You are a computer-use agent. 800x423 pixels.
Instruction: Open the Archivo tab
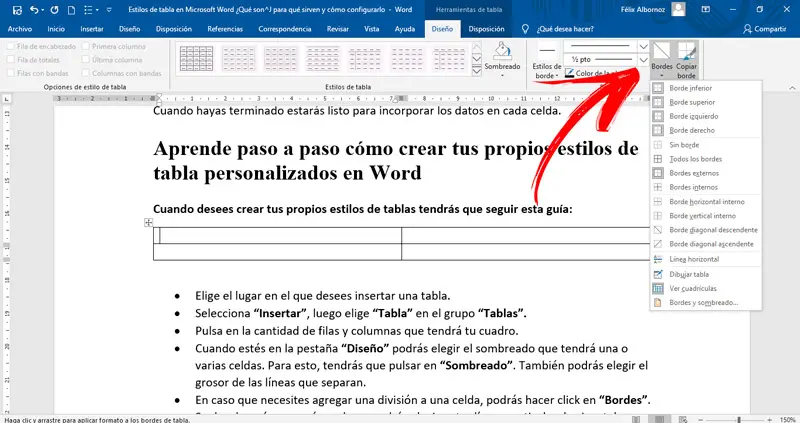20,29
